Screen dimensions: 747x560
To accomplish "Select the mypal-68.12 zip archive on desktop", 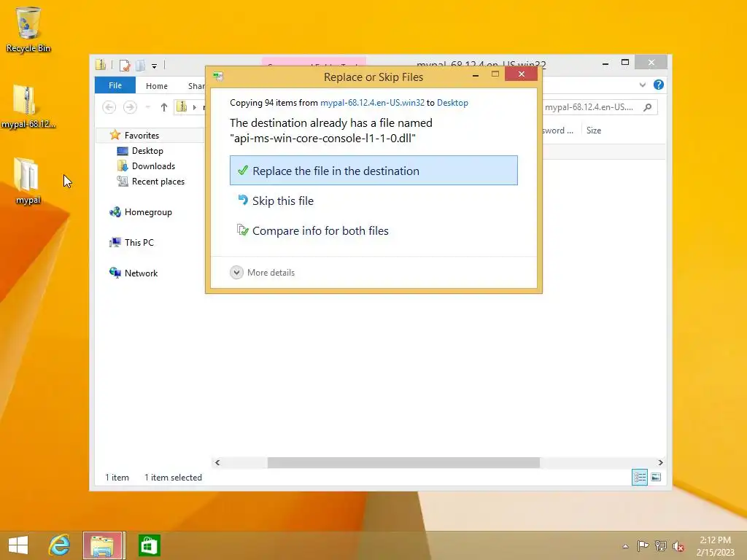I will coord(28,106).
